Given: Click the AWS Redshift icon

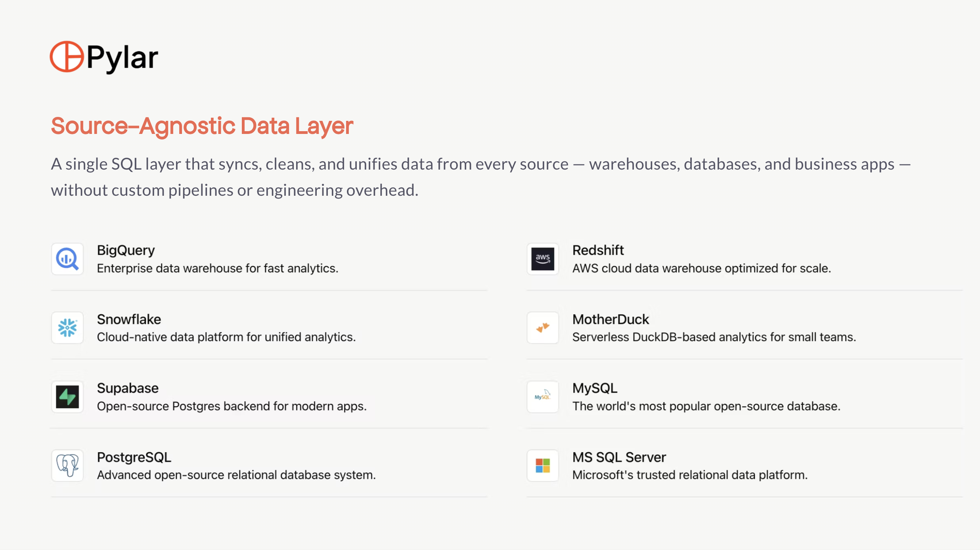Looking at the screenshot, I should pyautogui.click(x=543, y=259).
